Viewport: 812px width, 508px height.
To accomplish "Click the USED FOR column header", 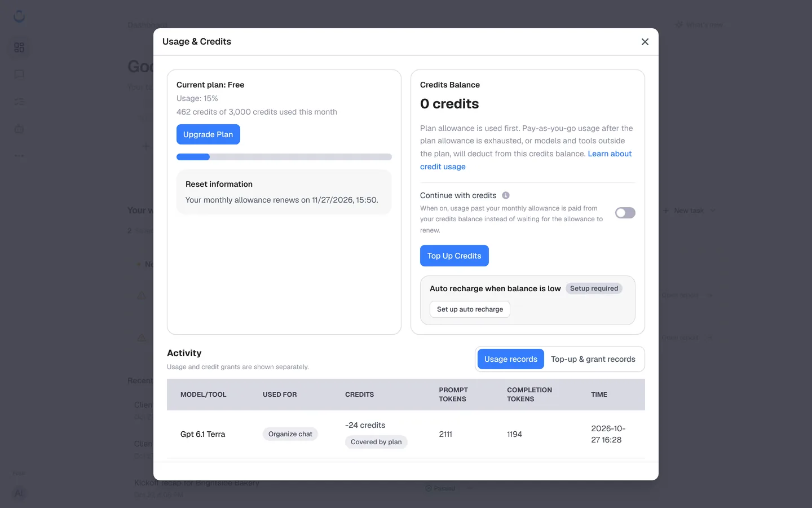I will [280, 395].
